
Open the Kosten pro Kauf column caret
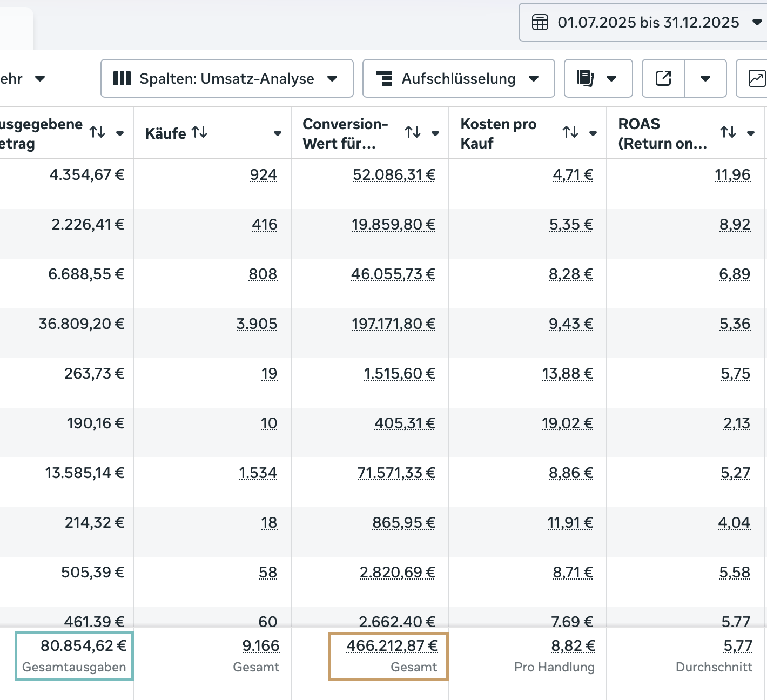[593, 133]
